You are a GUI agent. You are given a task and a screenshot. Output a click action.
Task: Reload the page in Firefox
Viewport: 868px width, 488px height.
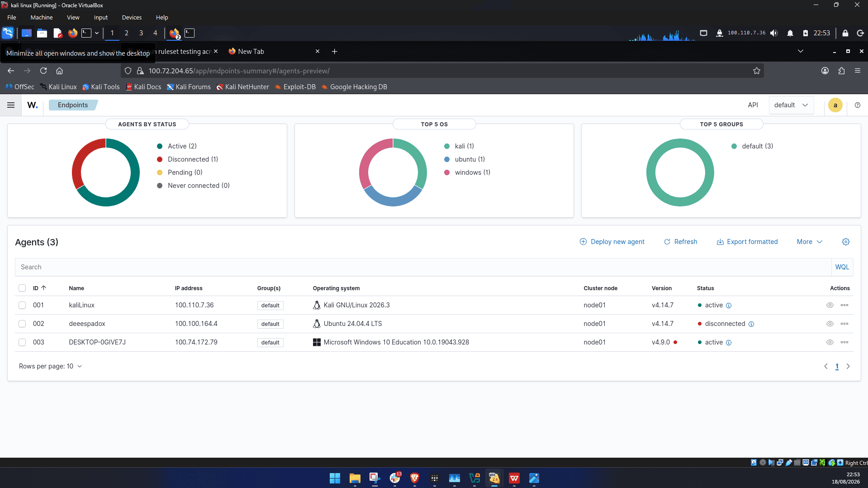(x=43, y=71)
